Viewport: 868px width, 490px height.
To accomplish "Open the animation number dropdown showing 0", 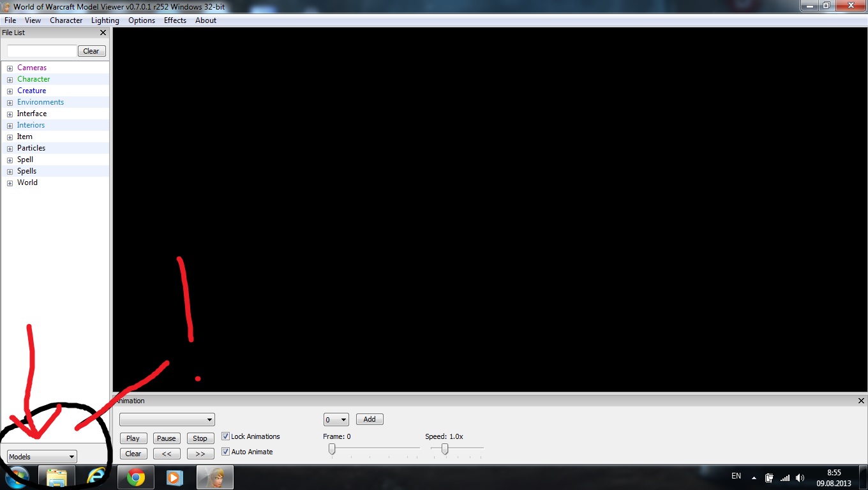I will click(x=336, y=419).
